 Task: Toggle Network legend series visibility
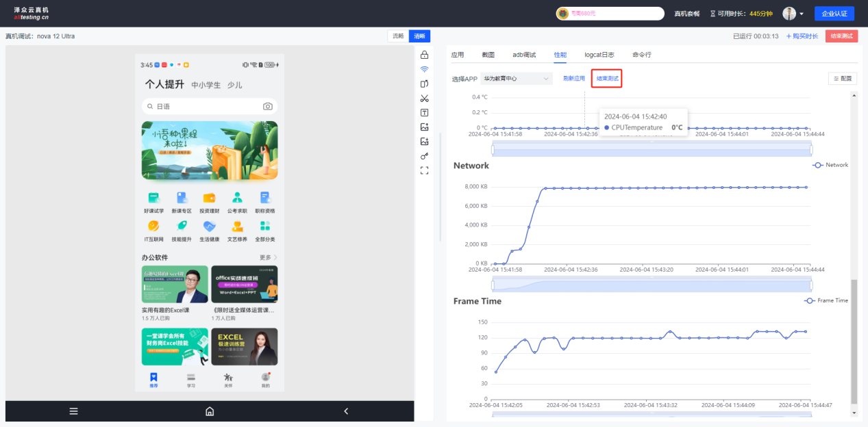coord(830,165)
